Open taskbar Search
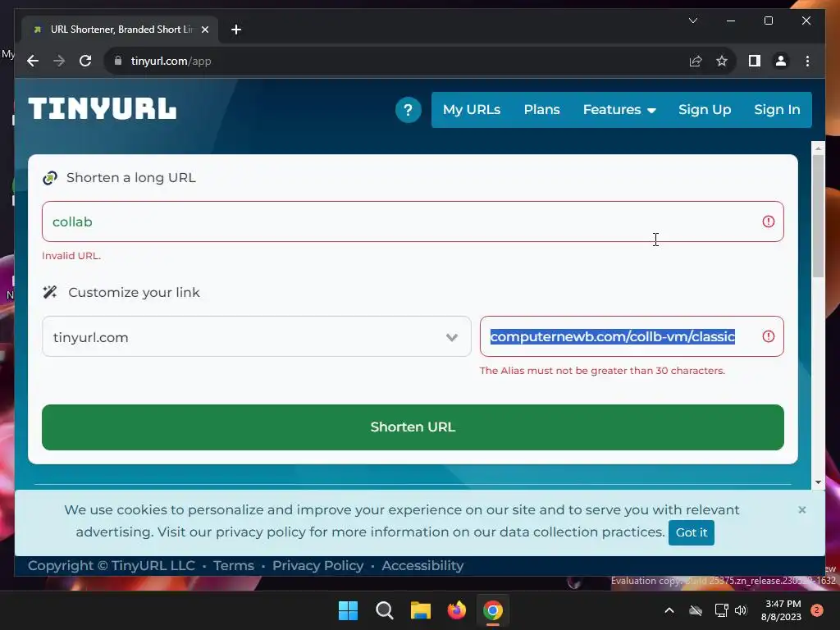Viewport: 840px width, 630px height. pos(385,610)
